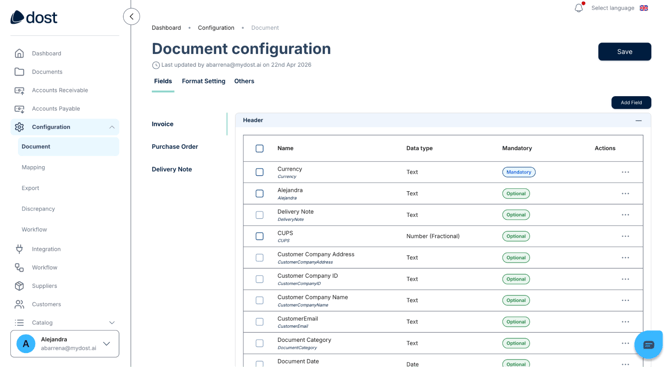The image size is (670, 367).
Task: Click the UK flag language icon
Action: [x=644, y=8]
